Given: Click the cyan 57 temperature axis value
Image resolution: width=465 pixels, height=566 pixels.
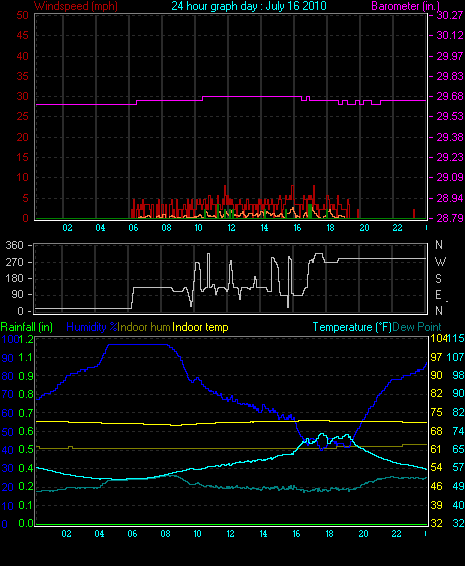Looking at the screenshot, I should coord(458,468).
